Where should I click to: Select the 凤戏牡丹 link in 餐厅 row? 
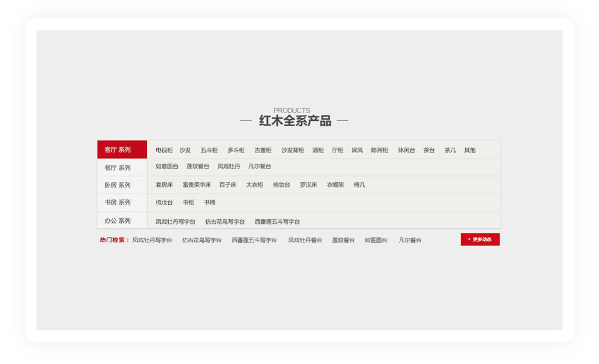229,167
